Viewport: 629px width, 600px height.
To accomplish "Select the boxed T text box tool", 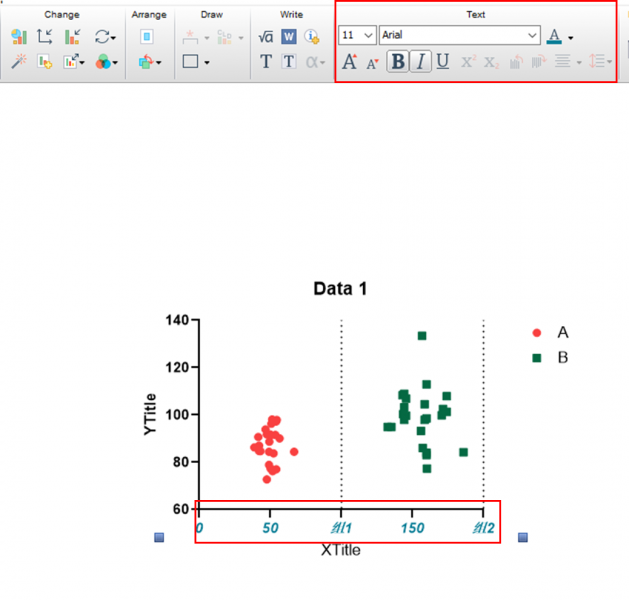I will pos(289,62).
